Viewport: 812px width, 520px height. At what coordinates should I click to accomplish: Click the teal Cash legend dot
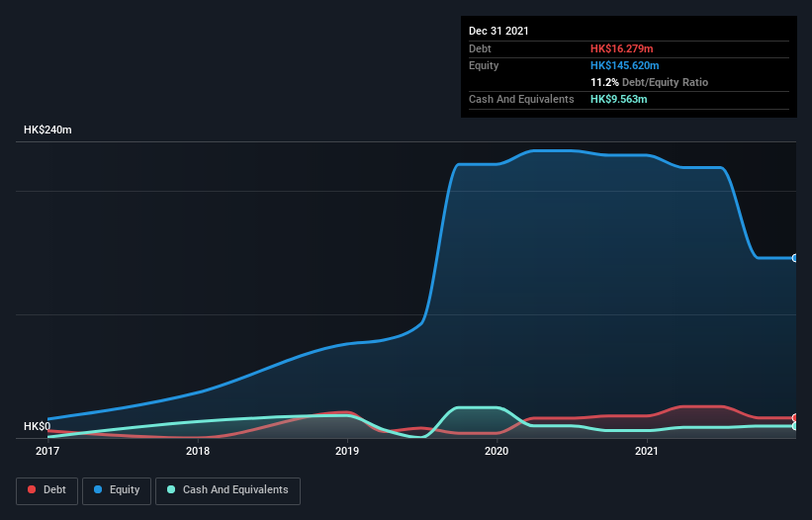coord(171,489)
